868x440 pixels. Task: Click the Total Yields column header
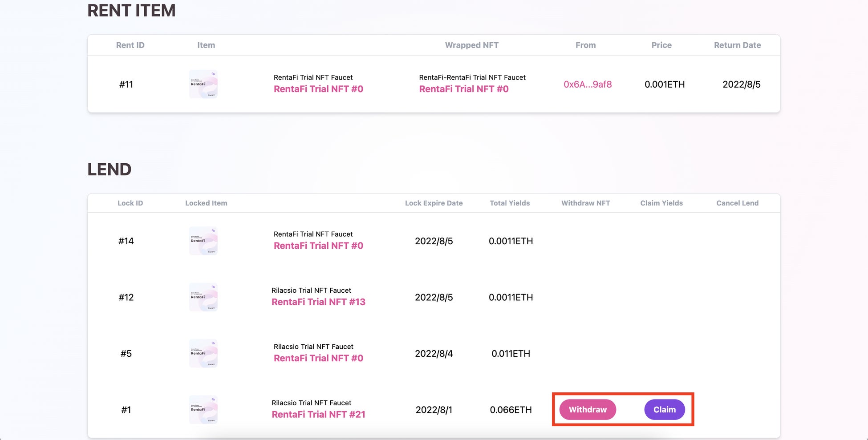click(510, 203)
